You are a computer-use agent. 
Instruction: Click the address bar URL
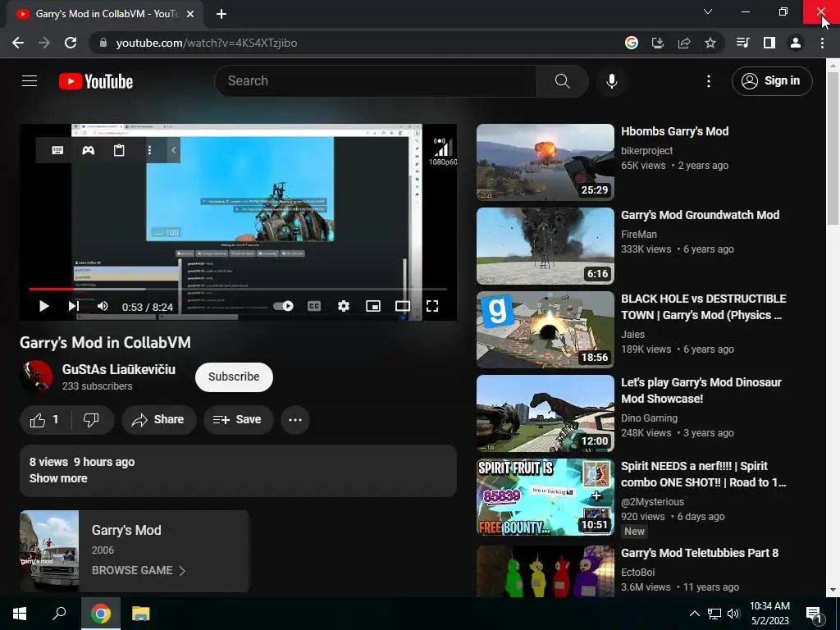(207, 43)
